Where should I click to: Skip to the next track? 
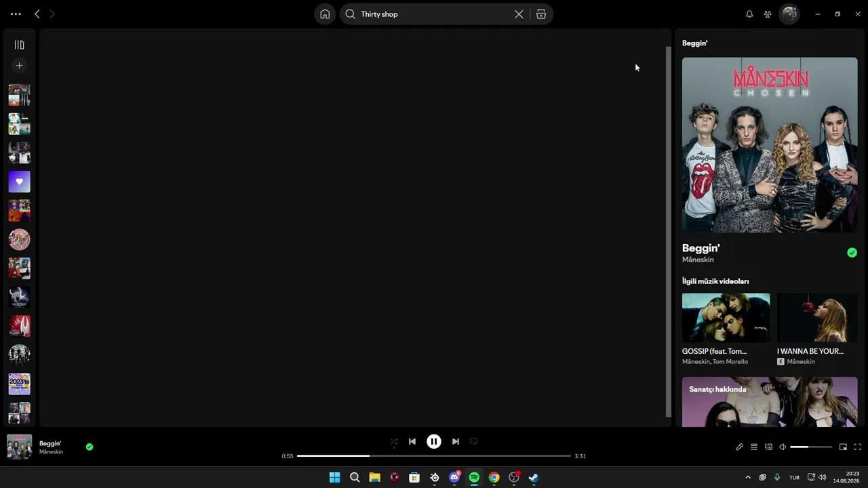(456, 442)
